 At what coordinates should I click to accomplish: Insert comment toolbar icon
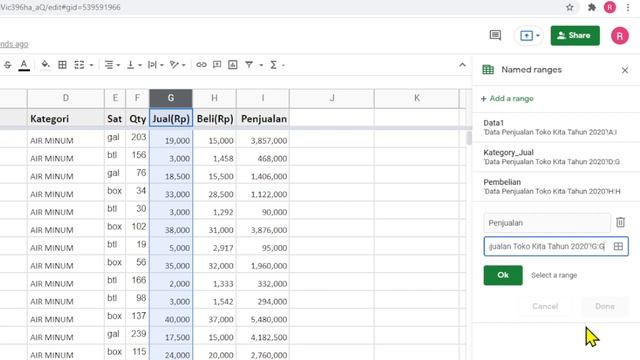(217, 65)
